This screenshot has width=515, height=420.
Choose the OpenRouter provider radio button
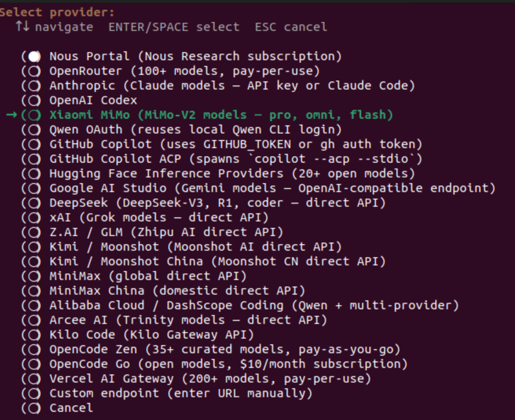34,71
